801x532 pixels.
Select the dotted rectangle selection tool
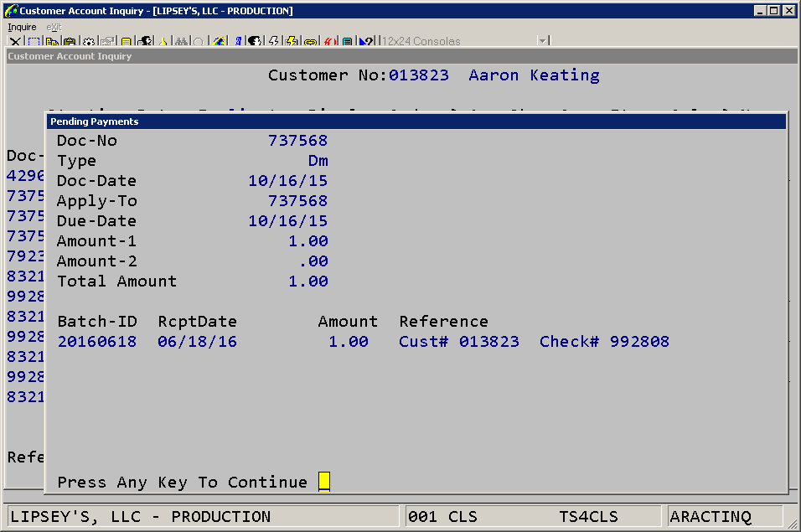pos(34,41)
